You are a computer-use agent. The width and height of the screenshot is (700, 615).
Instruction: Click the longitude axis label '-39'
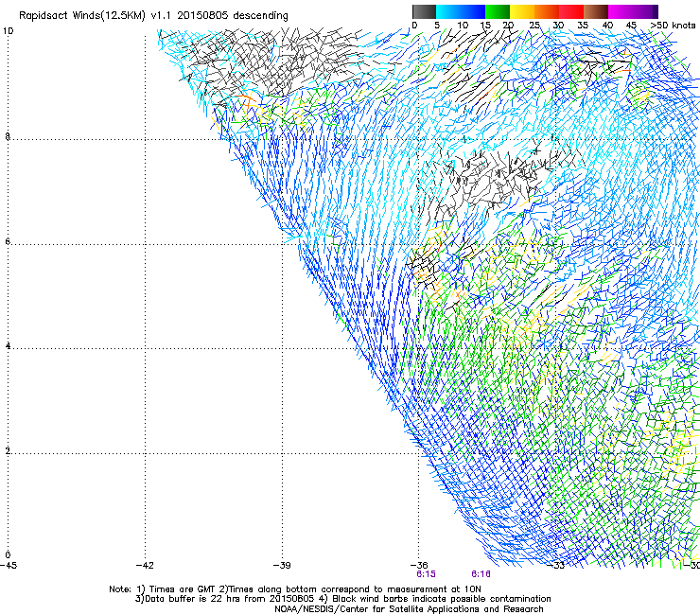tap(282, 566)
